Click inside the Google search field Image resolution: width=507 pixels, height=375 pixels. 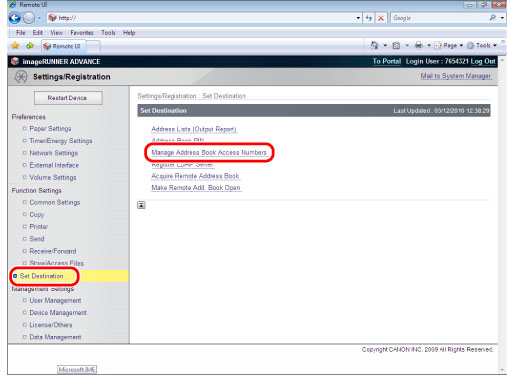[x=439, y=18]
